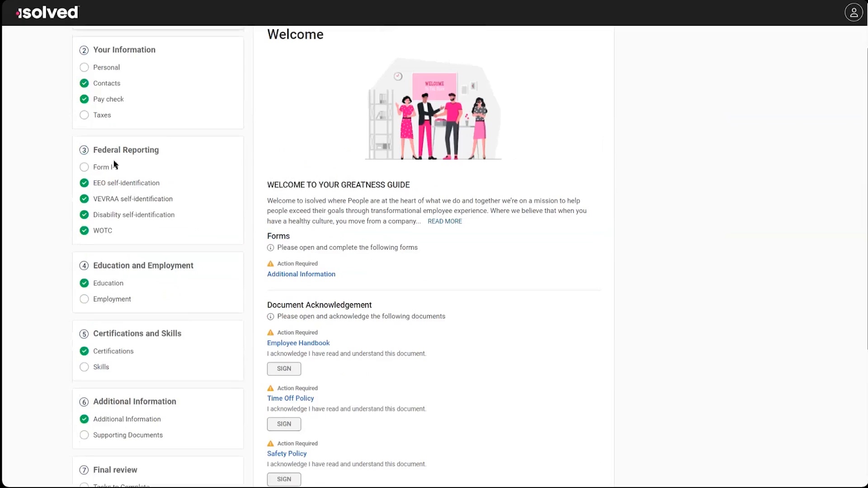
Task: Open the Employment step in sidebar
Action: tap(112, 299)
